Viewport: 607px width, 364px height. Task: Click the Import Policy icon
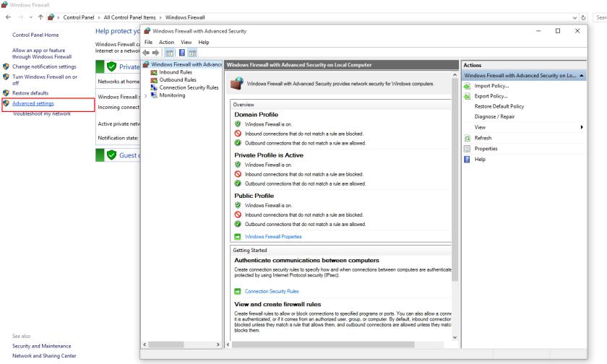tap(468, 86)
